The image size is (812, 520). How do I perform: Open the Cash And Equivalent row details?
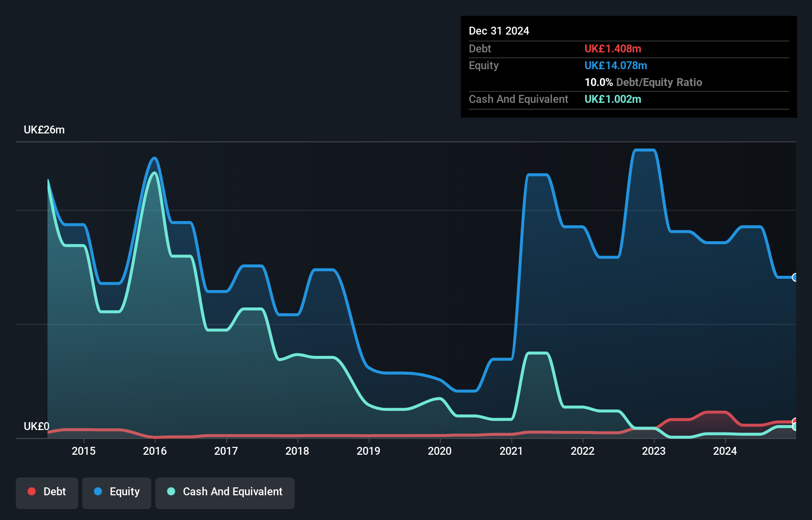[x=518, y=99]
